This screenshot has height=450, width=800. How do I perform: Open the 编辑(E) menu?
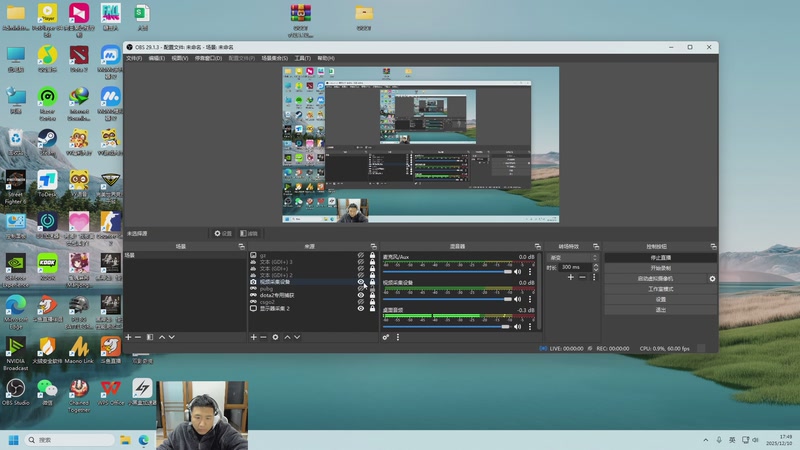click(x=157, y=58)
